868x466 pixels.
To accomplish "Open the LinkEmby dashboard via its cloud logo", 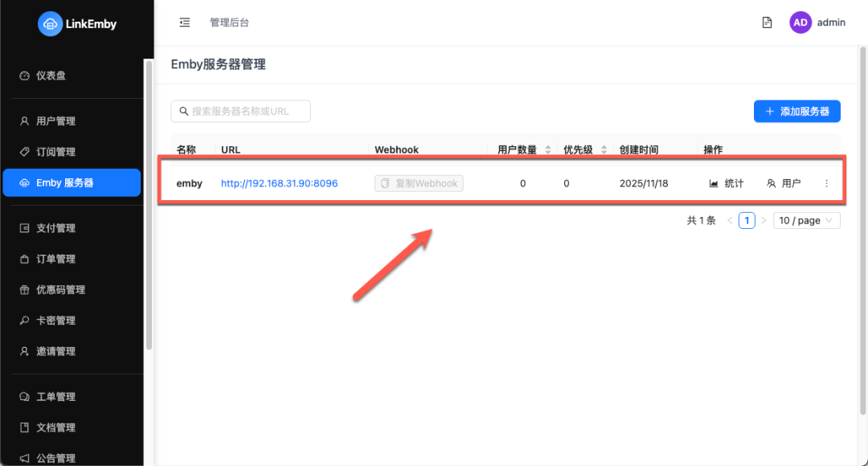I will click(51, 23).
